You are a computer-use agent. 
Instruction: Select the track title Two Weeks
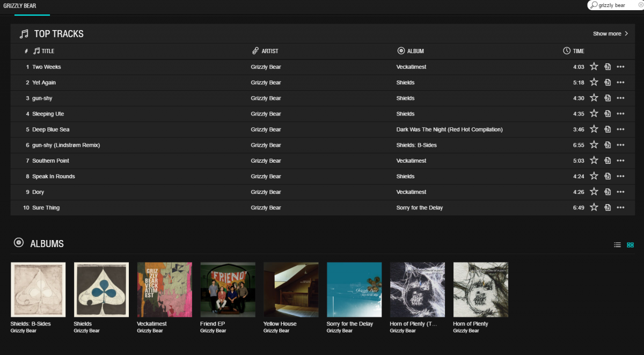(47, 67)
